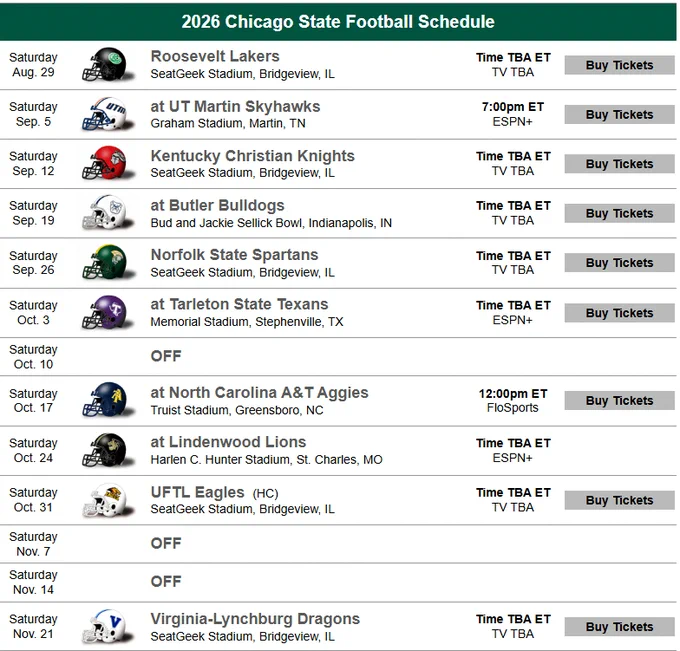The width and height of the screenshot is (680, 651).
Task: Click the Roosevelt Lakers black helmet icon
Action: tap(108, 65)
